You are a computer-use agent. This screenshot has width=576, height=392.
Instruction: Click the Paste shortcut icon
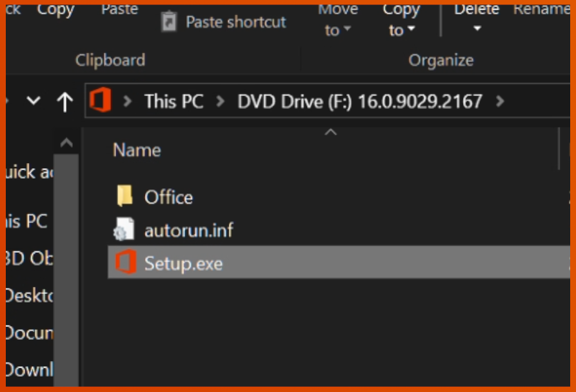click(169, 21)
